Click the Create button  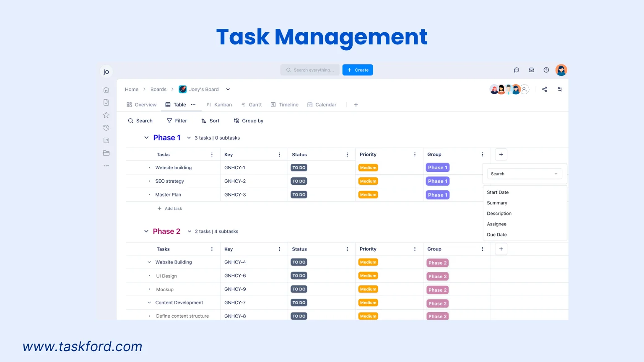tap(357, 70)
